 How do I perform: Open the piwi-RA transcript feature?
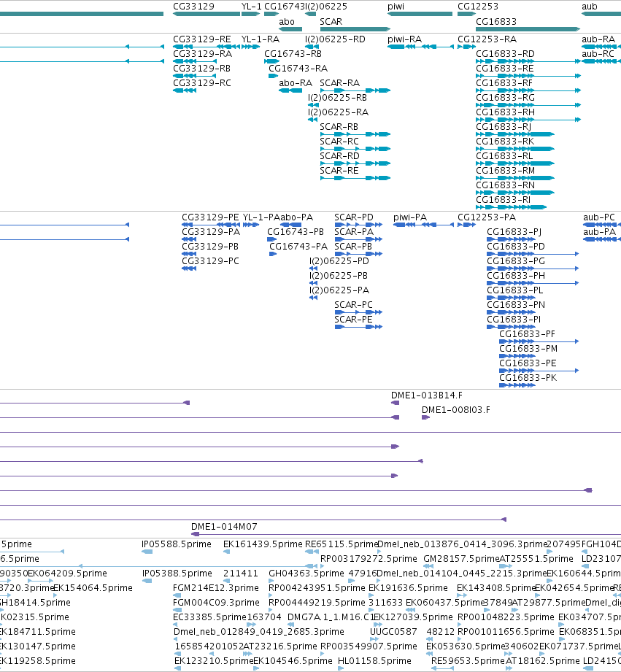(420, 46)
